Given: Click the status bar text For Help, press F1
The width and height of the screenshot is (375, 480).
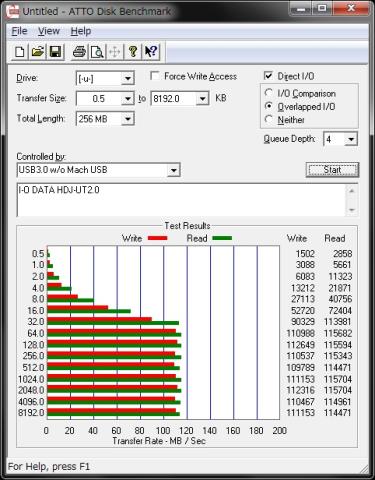Looking at the screenshot, I should (x=49, y=466).
